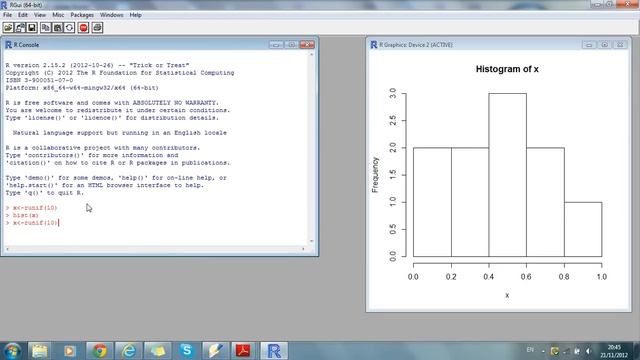This screenshot has height=360, width=640.
Task: Open the Help menu
Action: point(136,15)
